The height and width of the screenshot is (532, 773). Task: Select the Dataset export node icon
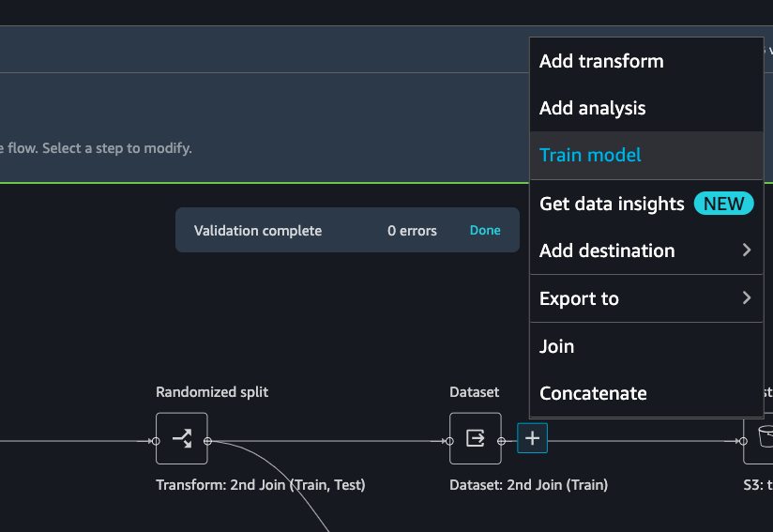[x=476, y=438]
